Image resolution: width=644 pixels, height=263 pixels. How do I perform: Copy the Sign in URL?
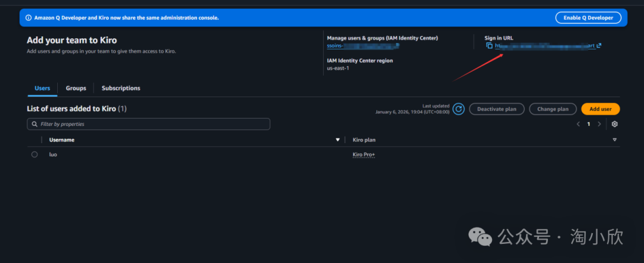(x=489, y=46)
